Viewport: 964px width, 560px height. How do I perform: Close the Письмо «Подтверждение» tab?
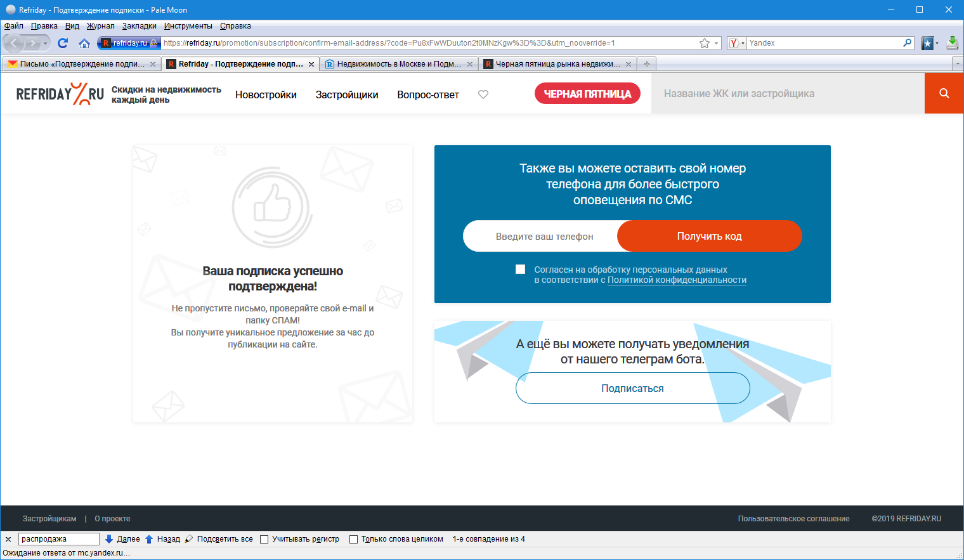click(153, 64)
